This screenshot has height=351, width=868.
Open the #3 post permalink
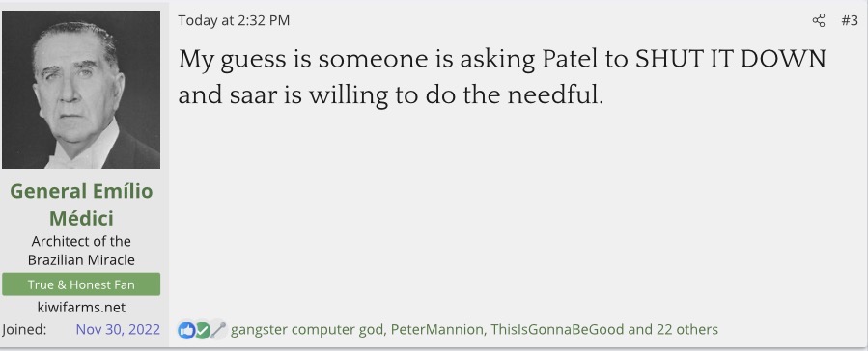click(850, 21)
